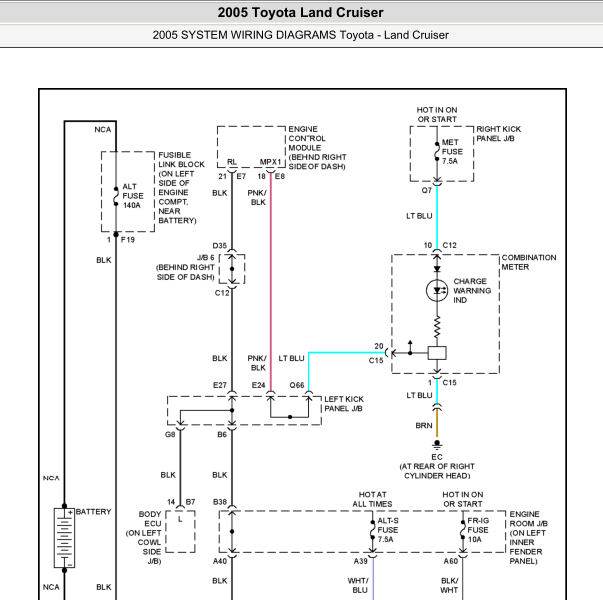Screen dimensions: 603x600
Task: Click the 'B6' connector label
Action: point(222,435)
